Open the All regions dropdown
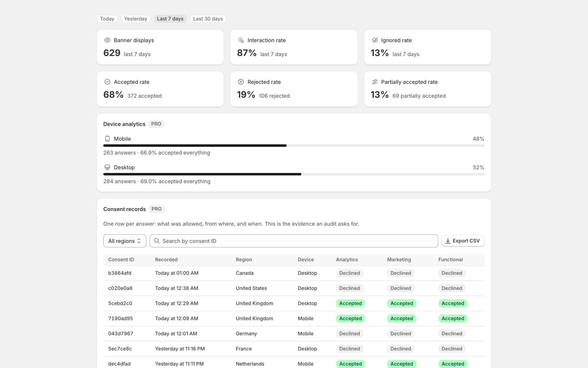This screenshot has height=368, width=588. coord(125,241)
